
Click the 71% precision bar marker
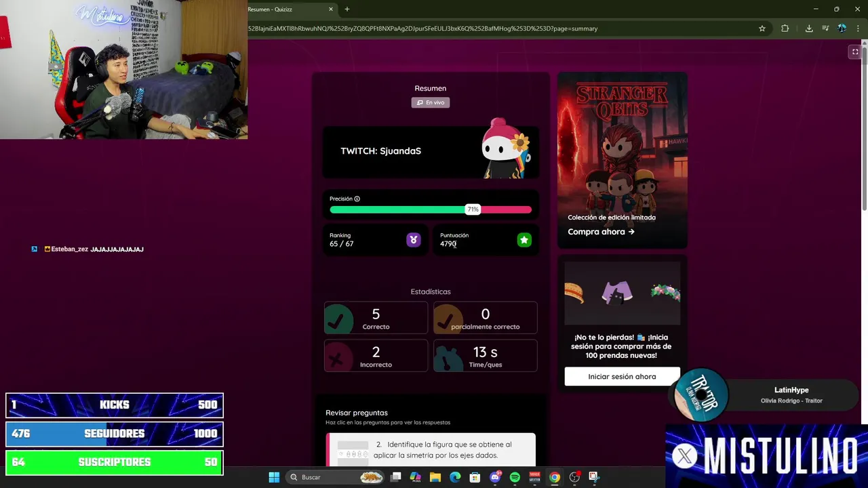473,209
